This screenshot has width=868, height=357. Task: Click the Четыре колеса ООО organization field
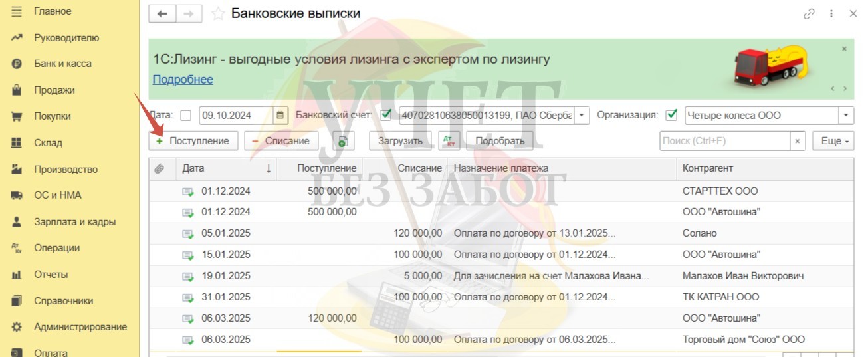click(x=762, y=115)
